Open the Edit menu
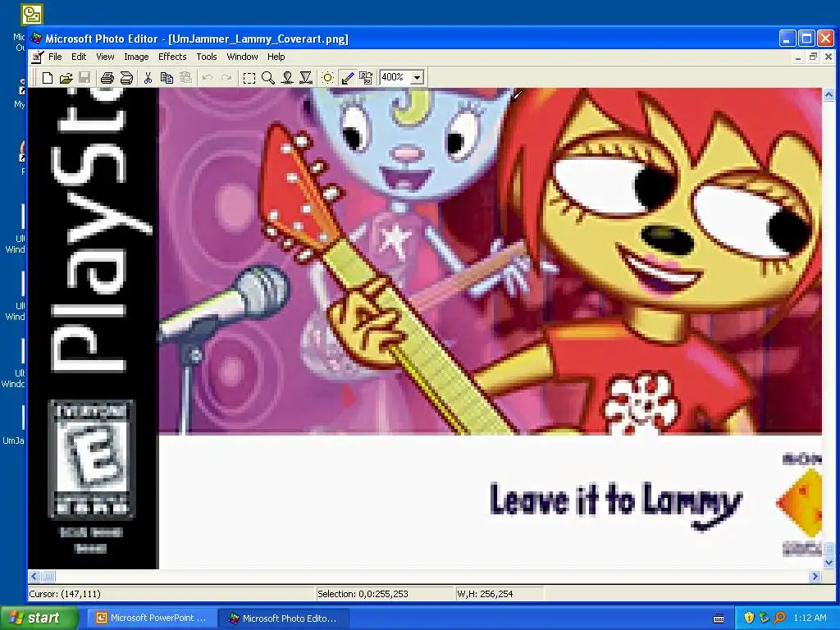This screenshot has height=630, width=840. 79,57
